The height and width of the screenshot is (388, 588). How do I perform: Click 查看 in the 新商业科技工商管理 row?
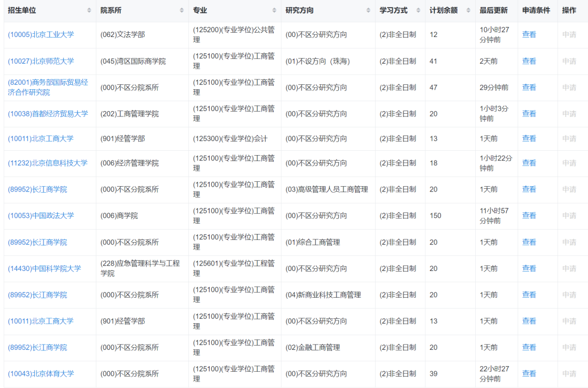529,294
